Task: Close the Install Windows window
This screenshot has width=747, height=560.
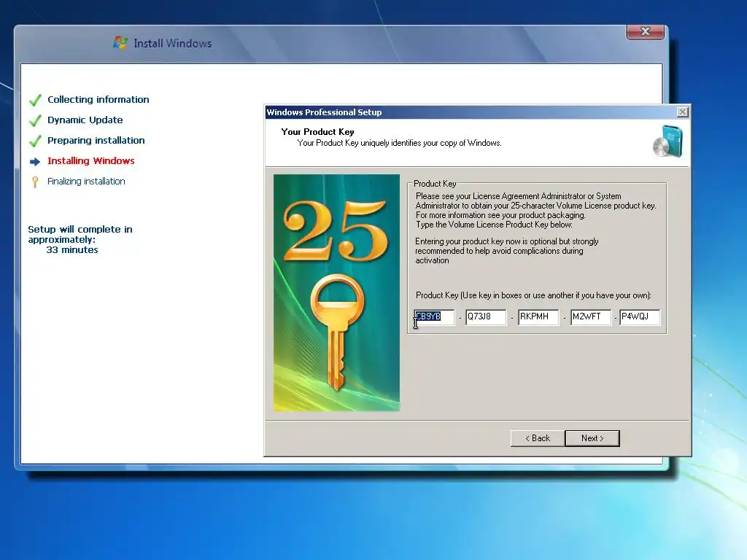Action: coord(645,31)
